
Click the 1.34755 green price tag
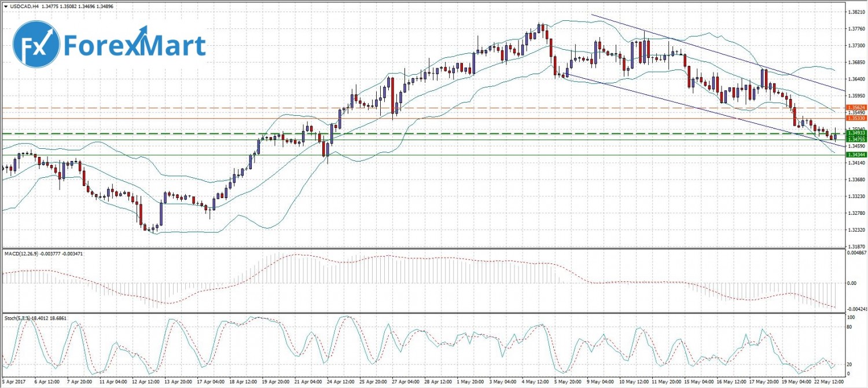[855, 140]
